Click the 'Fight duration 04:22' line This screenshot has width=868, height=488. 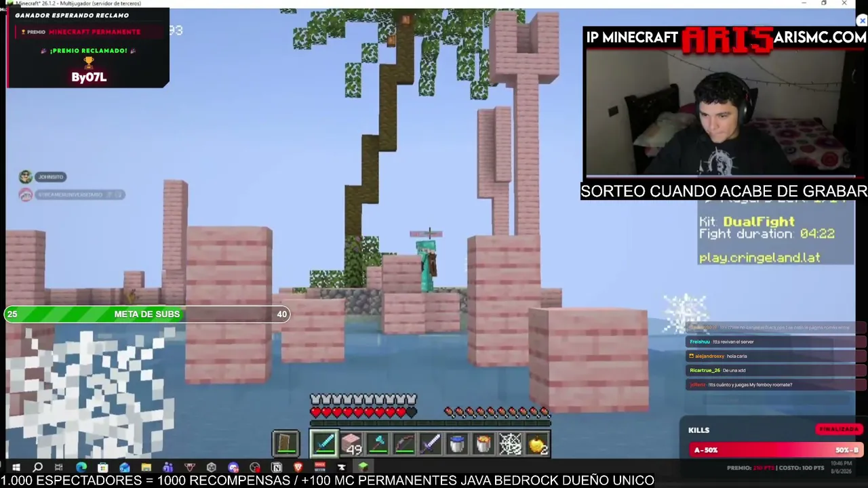[x=767, y=234]
